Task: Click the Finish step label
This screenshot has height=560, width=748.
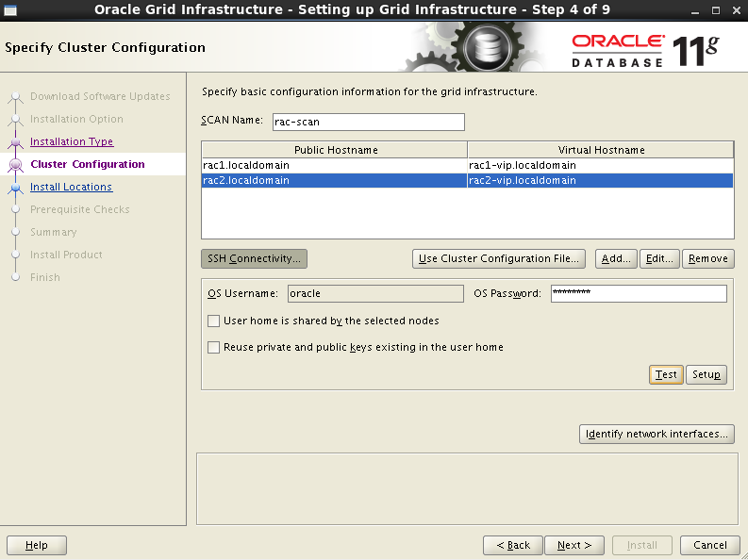Action: pos(45,277)
